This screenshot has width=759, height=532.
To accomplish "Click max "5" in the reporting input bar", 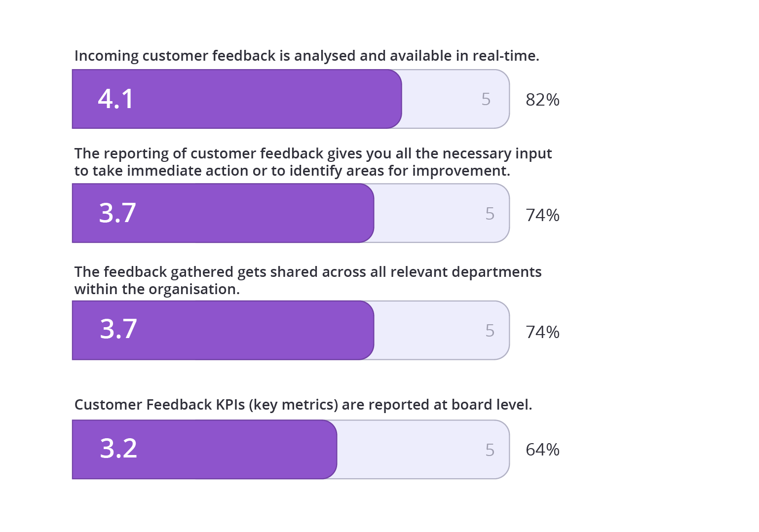I will pos(490,214).
